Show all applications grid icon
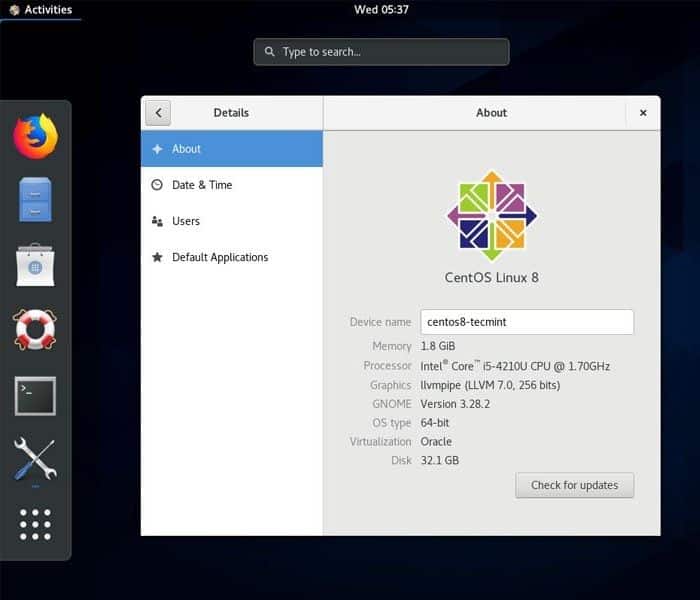Screen dimensions: 700x600 click(x=35, y=525)
